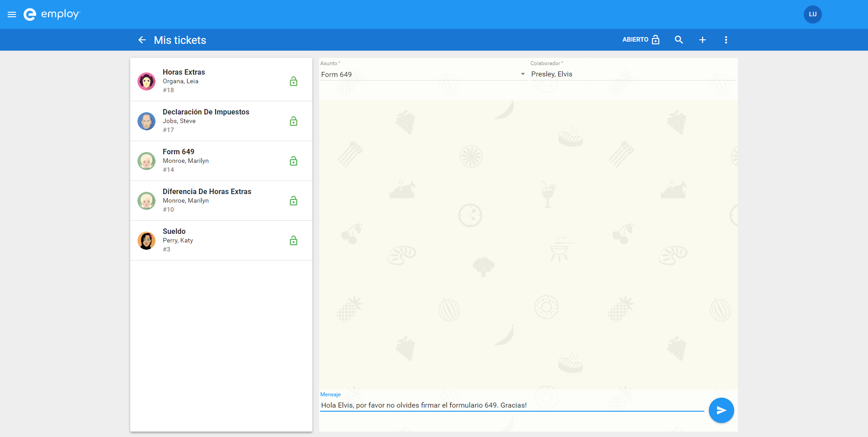Click the Mis tickets page title

(180, 40)
